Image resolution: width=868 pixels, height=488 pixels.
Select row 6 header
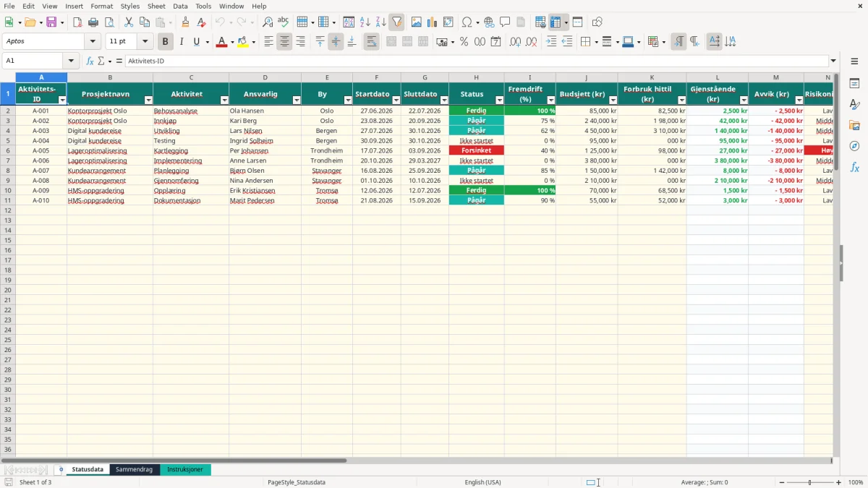click(x=8, y=150)
